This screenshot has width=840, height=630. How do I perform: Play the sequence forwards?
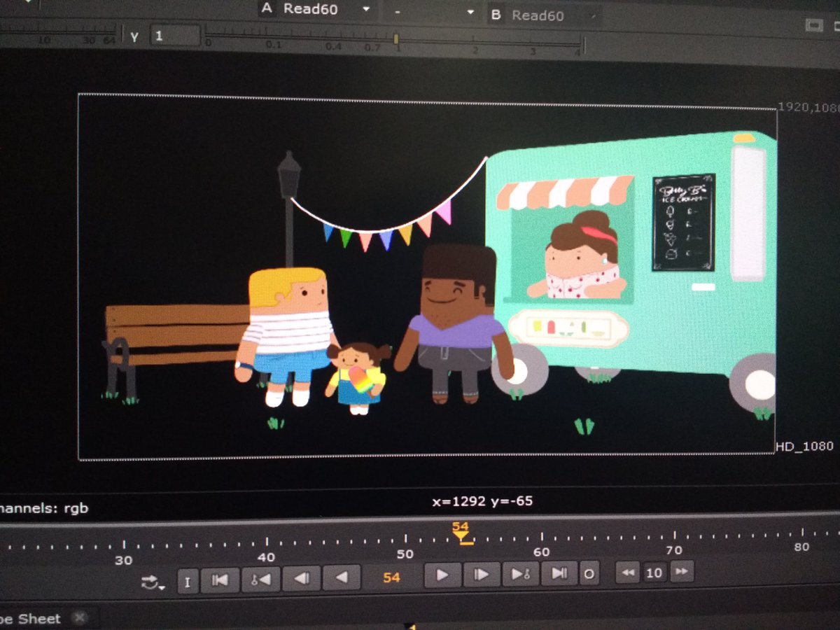click(442, 575)
